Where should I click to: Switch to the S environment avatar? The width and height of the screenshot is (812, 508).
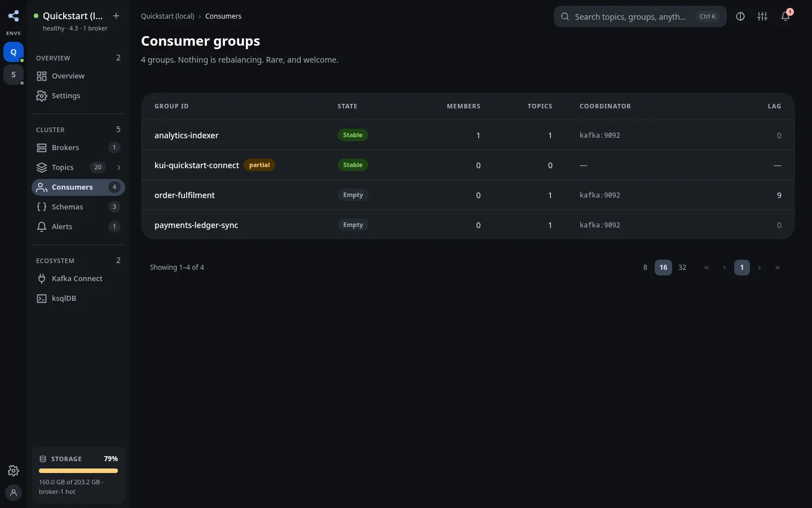14,75
